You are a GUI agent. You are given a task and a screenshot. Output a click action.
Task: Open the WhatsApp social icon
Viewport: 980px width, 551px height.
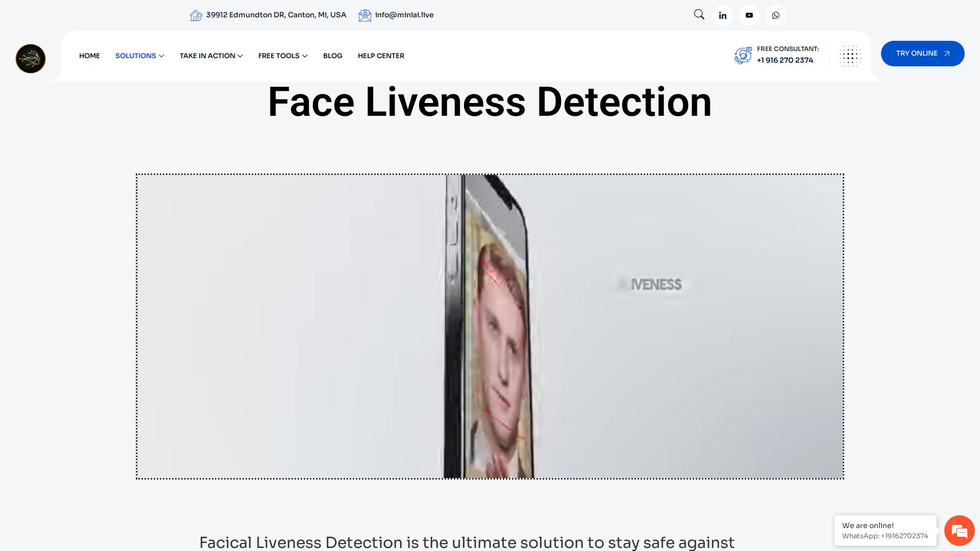point(775,15)
